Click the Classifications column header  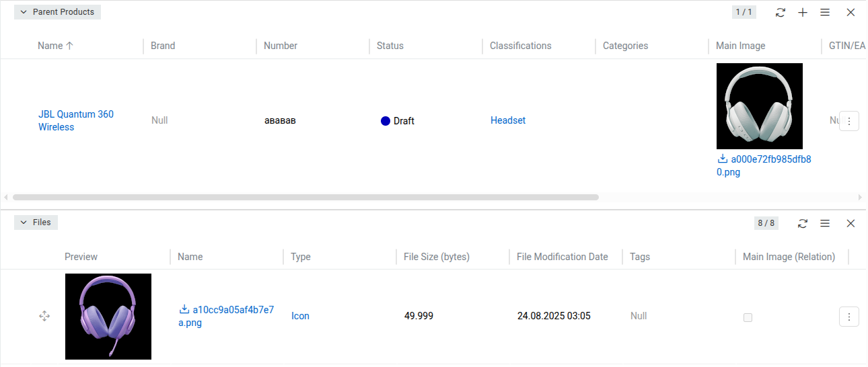(521, 46)
